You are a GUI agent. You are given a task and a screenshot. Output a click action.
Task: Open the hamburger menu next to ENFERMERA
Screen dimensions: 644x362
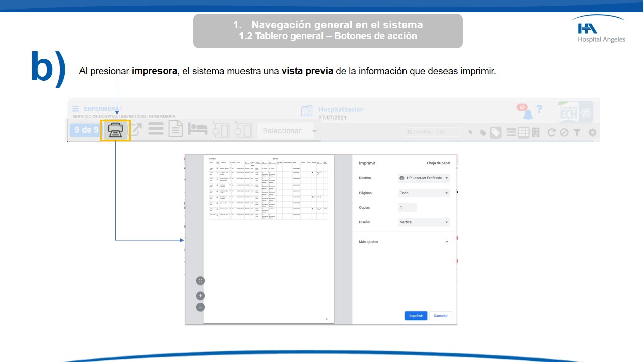point(75,109)
